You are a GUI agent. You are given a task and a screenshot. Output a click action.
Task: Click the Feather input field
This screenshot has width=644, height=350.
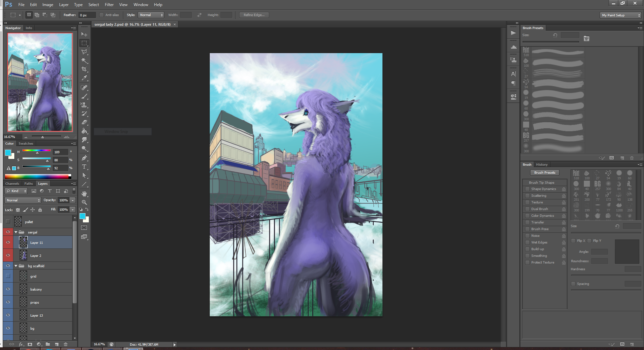(x=87, y=15)
